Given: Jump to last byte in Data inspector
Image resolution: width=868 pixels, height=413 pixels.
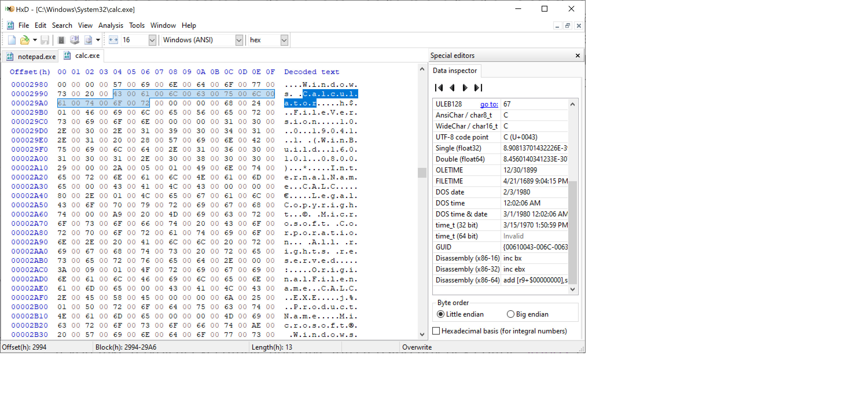Looking at the screenshot, I should (x=479, y=88).
